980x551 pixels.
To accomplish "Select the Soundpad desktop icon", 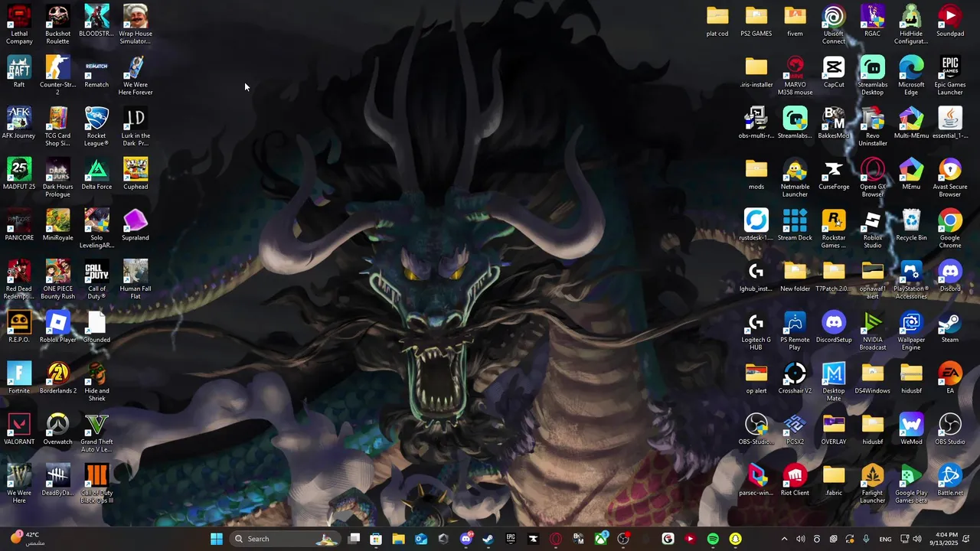I will 950,21.
